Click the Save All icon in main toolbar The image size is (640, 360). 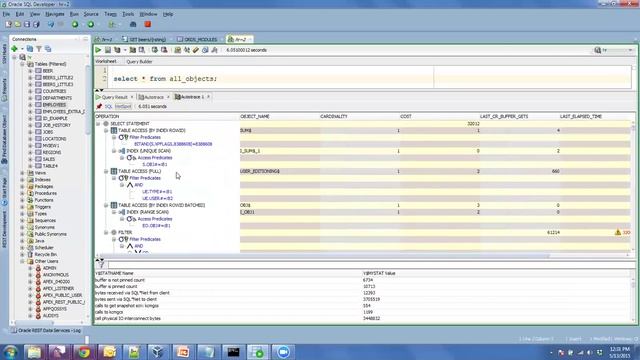click(36, 24)
